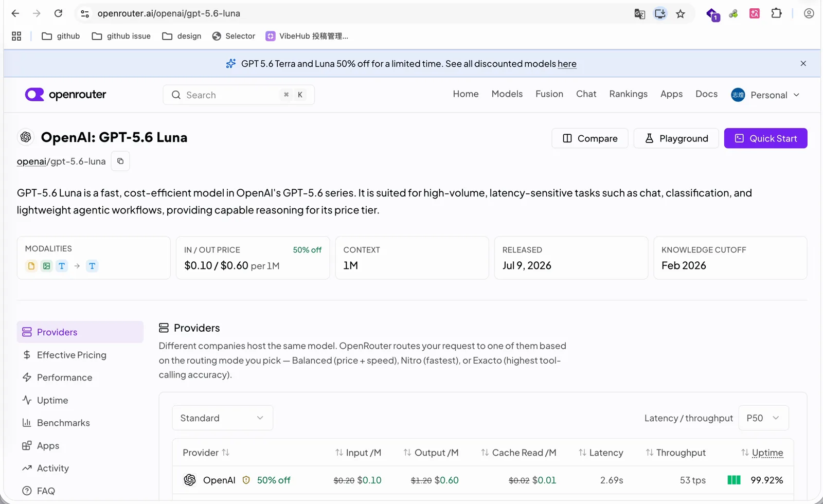Image resolution: width=823 pixels, height=504 pixels.
Task: Click the text input modality icon
Action: 62,266
